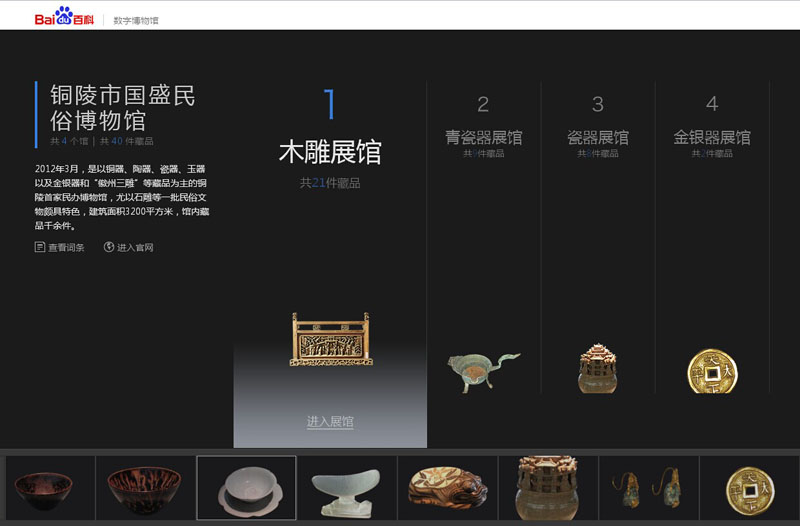Open the highlighted white bowl thumbnail
This screenshot has width=800, height=526.
(x=246, y=489)
